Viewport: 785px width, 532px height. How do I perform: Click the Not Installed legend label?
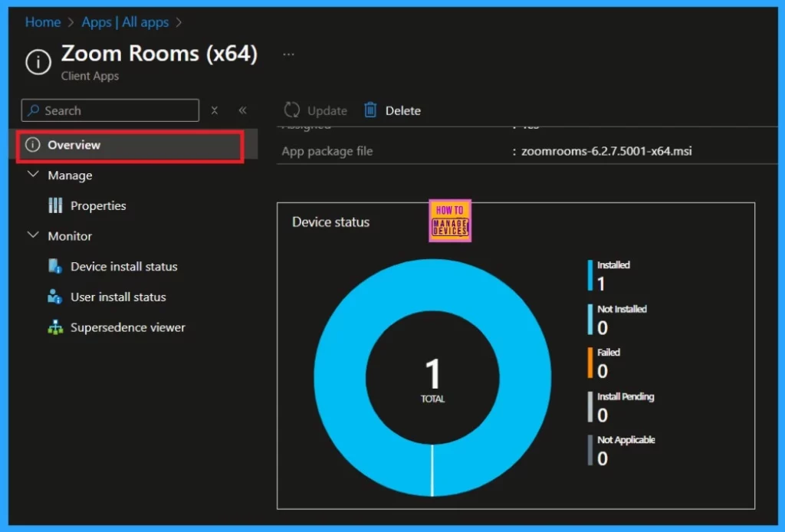[622, 309]
